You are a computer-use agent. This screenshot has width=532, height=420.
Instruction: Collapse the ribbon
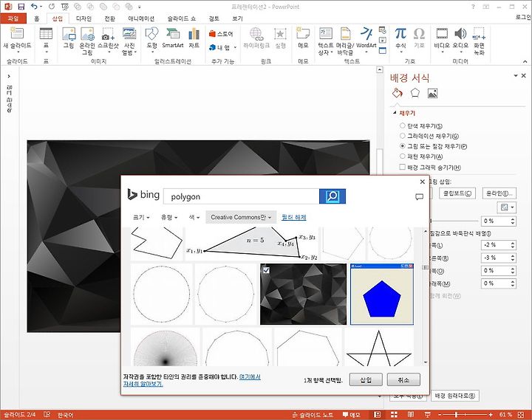(x=525, y=61)
